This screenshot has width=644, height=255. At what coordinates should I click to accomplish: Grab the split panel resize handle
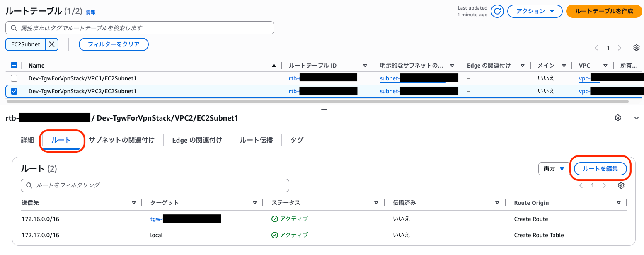(324, 110)
